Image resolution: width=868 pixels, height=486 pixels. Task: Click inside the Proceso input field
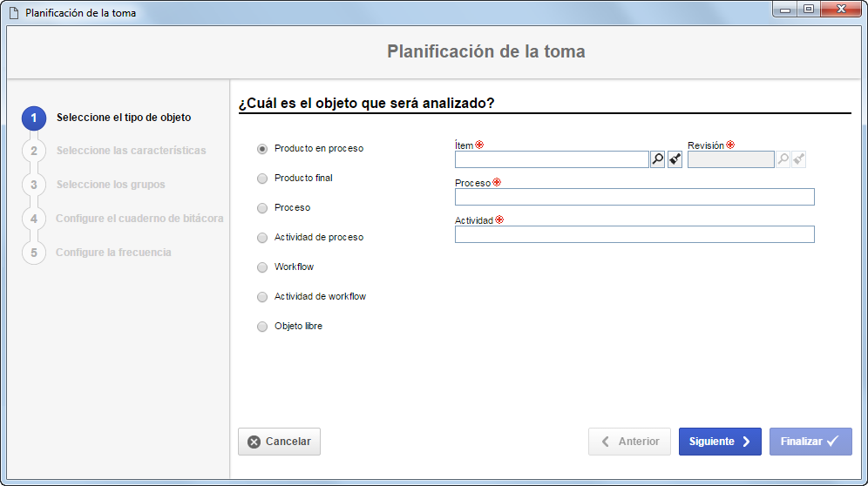coord(634,197)
